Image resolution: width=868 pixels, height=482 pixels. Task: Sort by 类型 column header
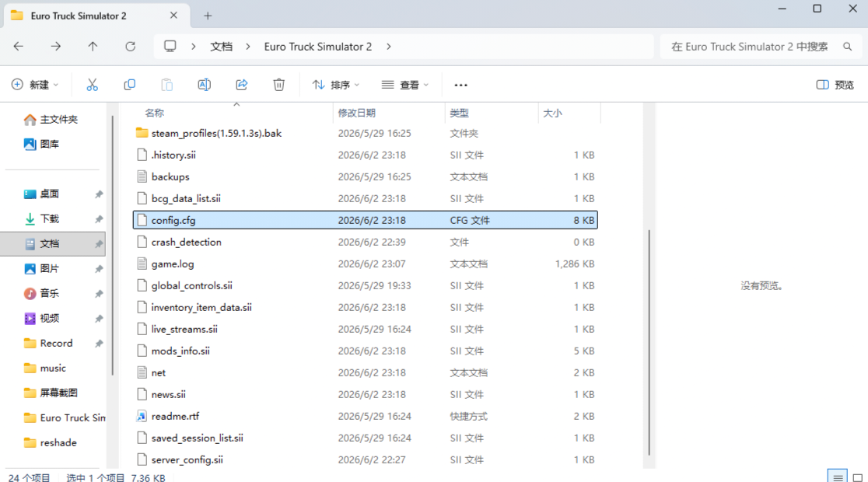click(460, 113)
